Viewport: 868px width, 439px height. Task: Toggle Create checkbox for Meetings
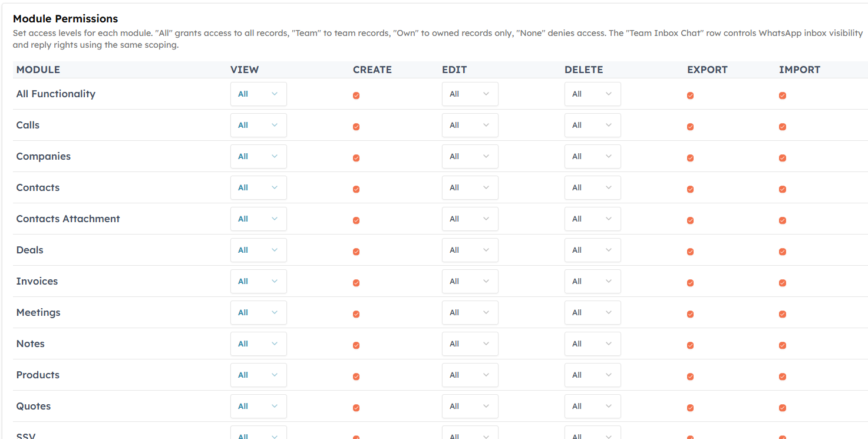(356, 314)
